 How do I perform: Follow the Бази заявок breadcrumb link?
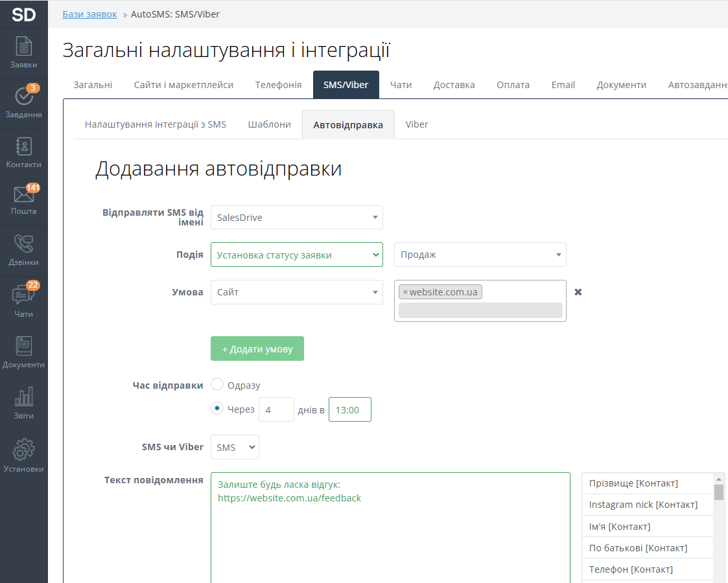click(89, 14)
